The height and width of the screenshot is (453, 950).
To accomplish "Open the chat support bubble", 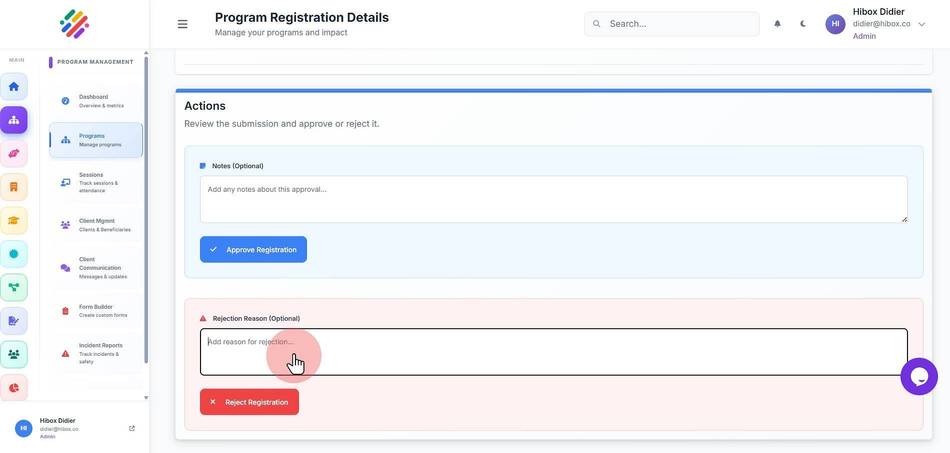I will point(919,377).
